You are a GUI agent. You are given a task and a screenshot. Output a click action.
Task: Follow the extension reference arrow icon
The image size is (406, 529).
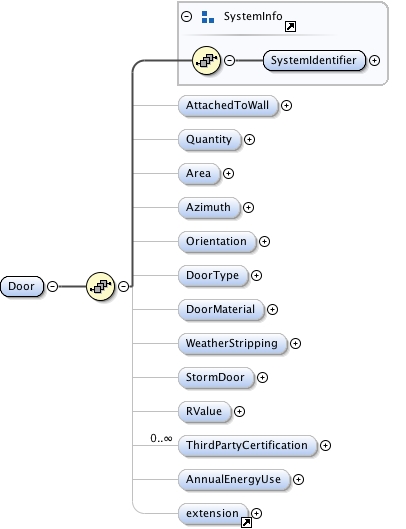[x=247, y=523]
